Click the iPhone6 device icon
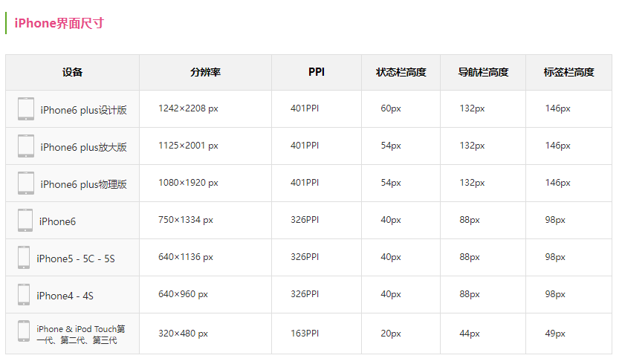The width and height of the screenshot is (622, 364). (x=25, y=220)
